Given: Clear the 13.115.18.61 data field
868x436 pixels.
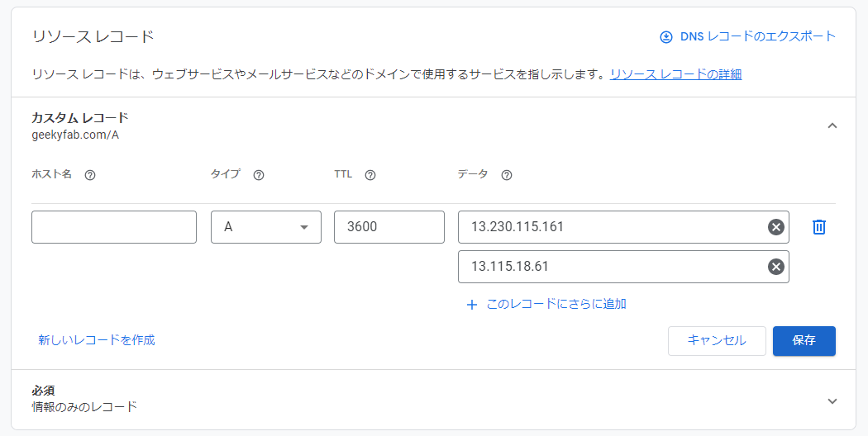Looking at the screenshot, I should (x=776, y=267).
